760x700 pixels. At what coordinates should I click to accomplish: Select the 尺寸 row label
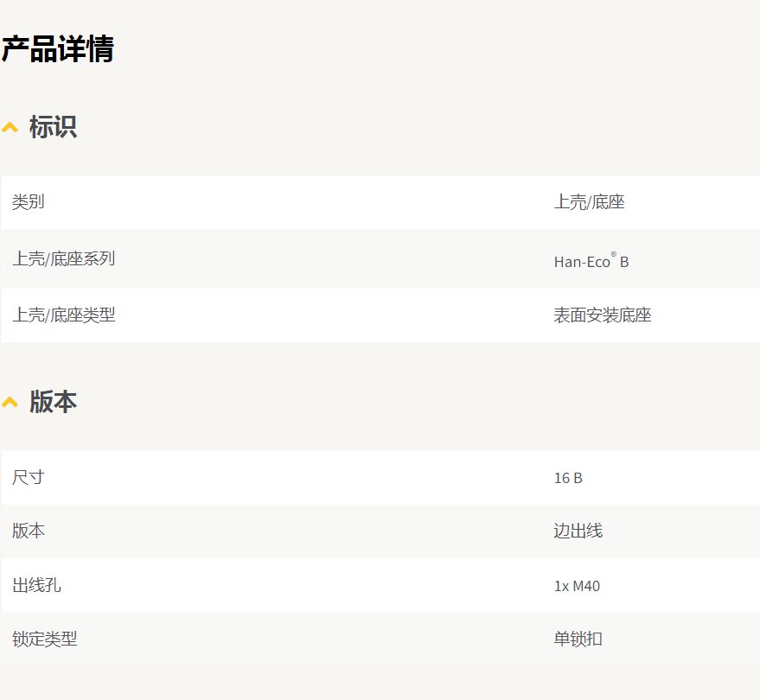coord(29,478)
